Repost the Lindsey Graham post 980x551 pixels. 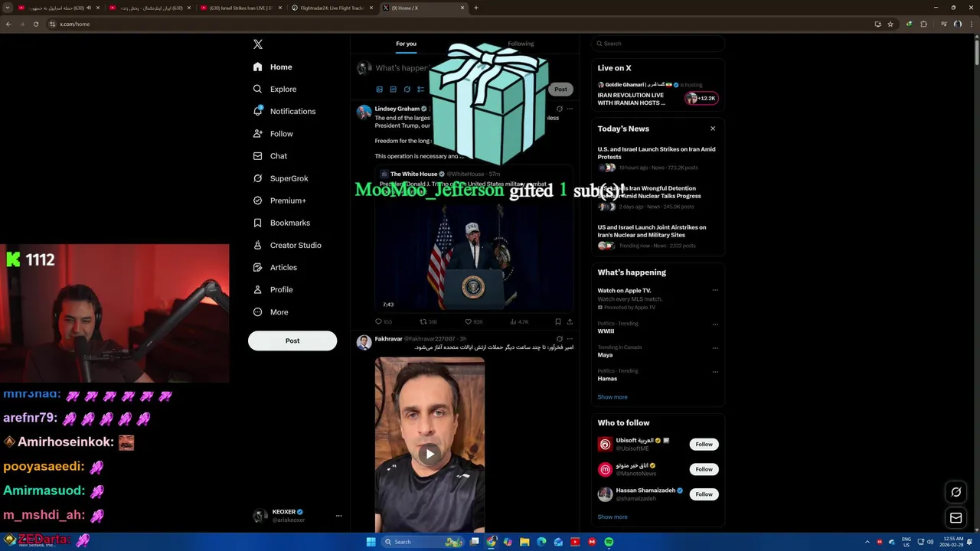point(428,322)
